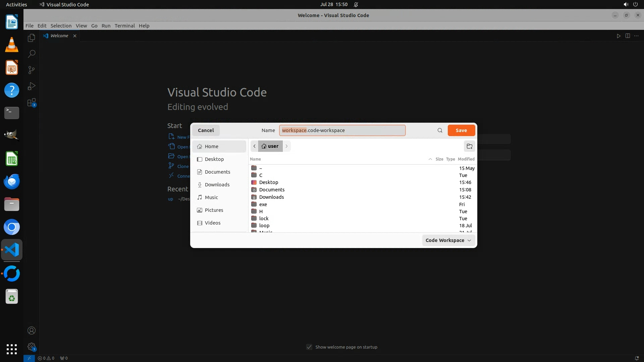
Task: Open the Search view icon
Action: click(x=32, y=54)
